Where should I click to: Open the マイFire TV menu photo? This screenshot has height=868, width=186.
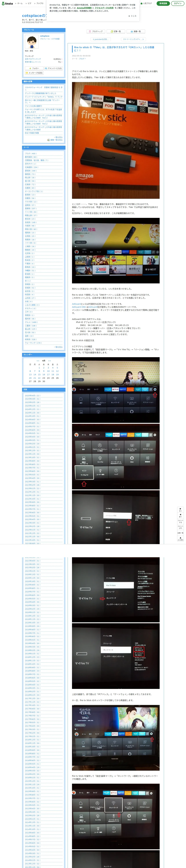116,457
